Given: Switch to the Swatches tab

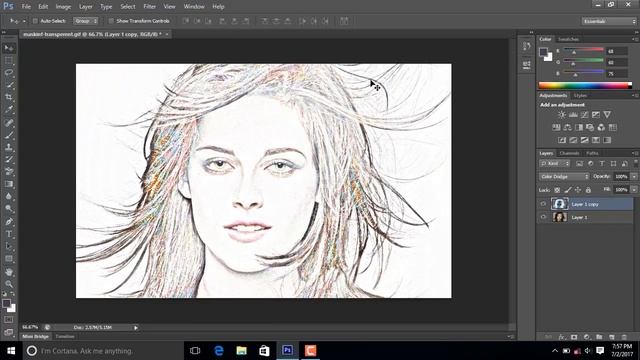Looking at the screenshot, I should coord(568,39).
